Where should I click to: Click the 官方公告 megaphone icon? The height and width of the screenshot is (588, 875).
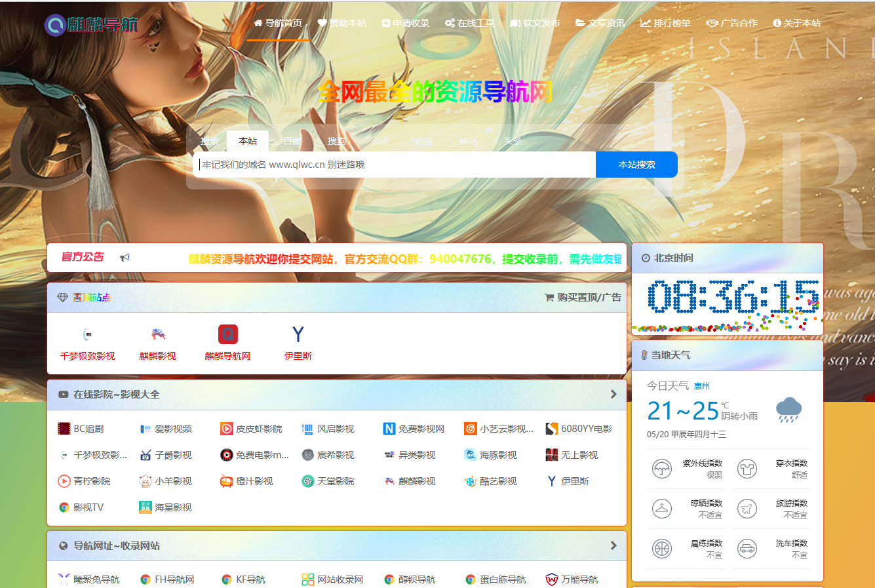coord(125,258)
